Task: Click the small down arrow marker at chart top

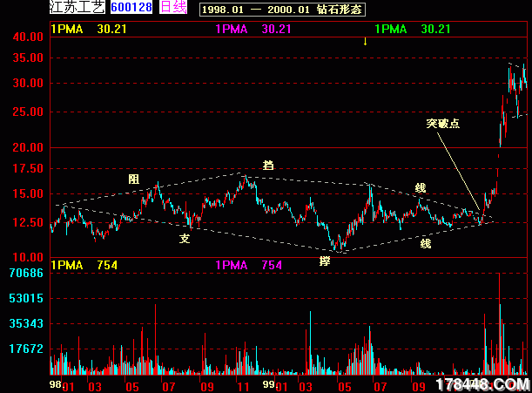Action: [365, 41]
